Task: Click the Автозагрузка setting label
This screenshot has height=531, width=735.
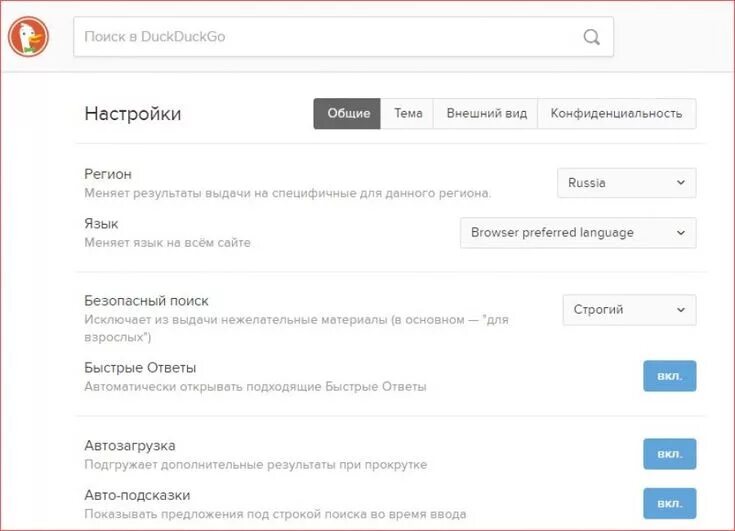Action: tap(130, 445)
